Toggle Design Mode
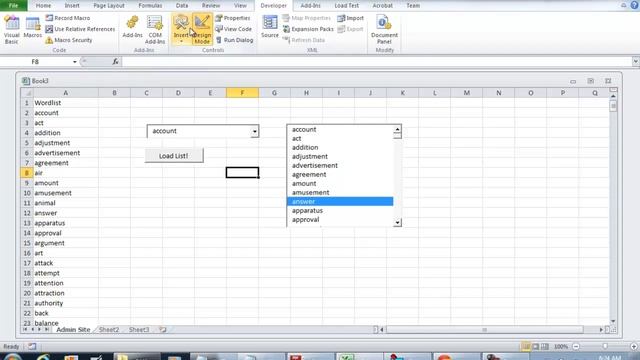The height and width of the screenshot is (360, 640). pos(202,29)
